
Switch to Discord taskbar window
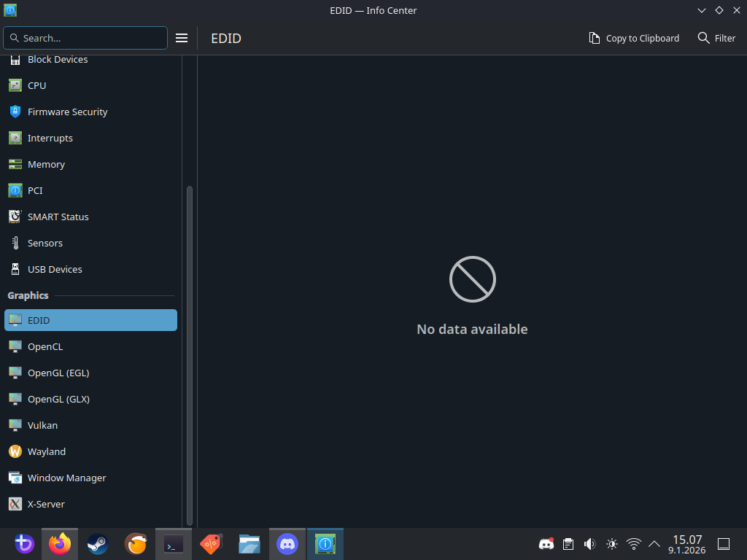pyautogui.click(x=287, y=544)
